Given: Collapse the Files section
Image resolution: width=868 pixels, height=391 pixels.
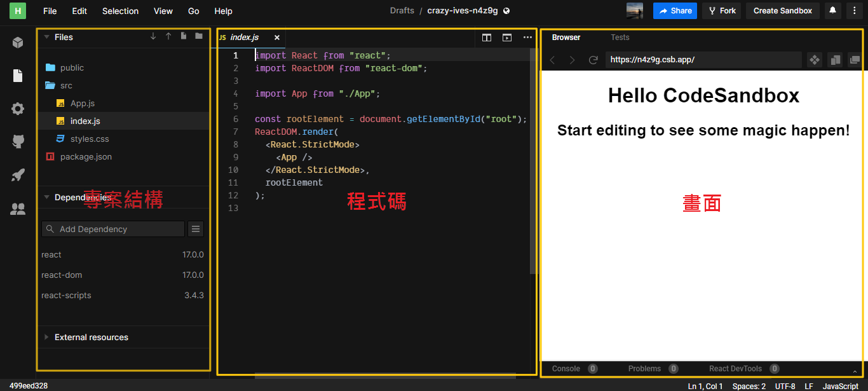Looking at the screenshot, I should [x=46, y=37].
